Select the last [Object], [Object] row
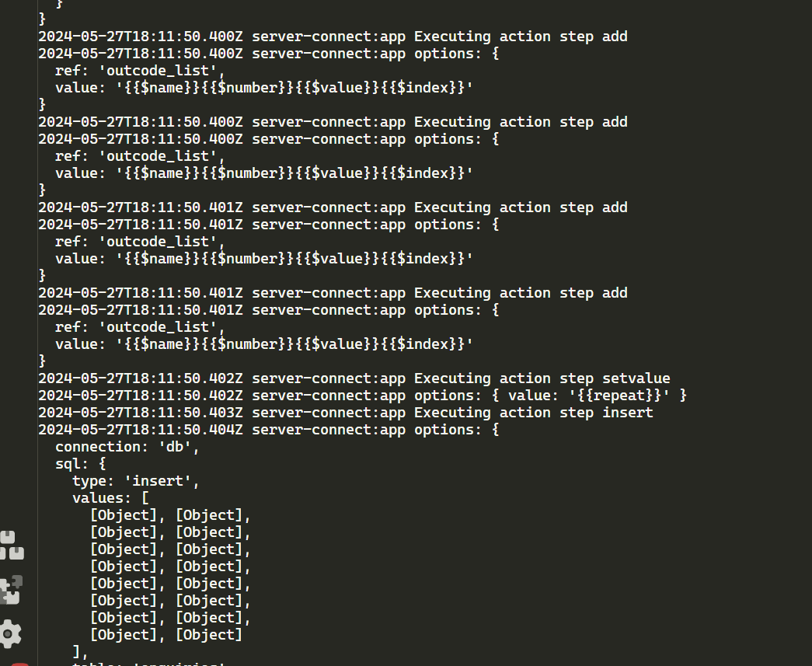812x666 pixels. coord(166,635)
